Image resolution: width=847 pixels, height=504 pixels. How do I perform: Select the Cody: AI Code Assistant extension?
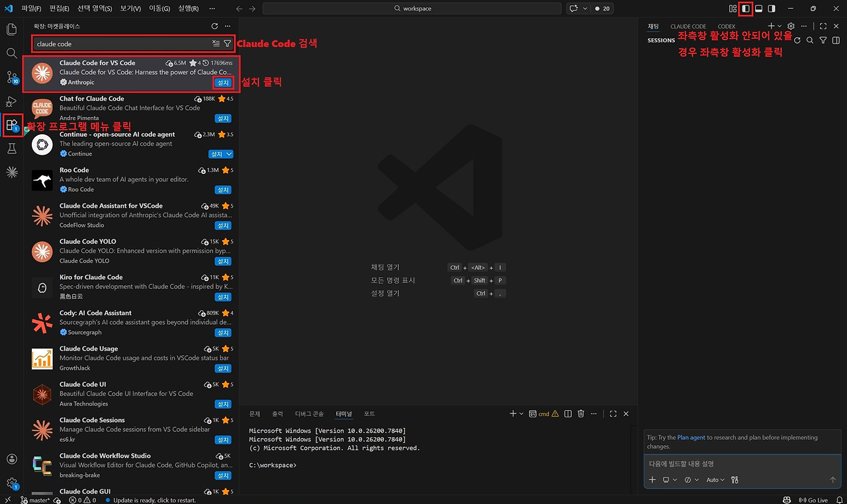click(131, 323)
